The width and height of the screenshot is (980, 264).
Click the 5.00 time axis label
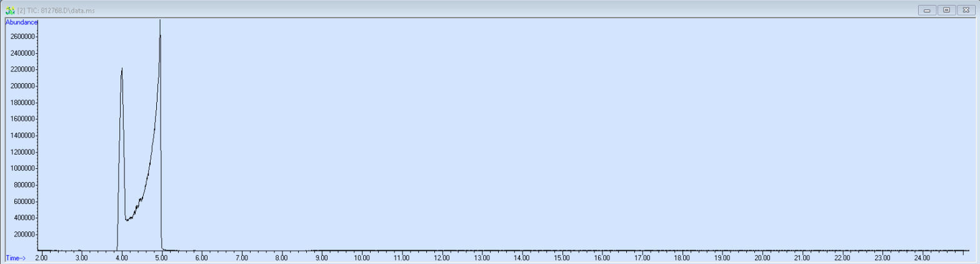click(x=161, y=258)
